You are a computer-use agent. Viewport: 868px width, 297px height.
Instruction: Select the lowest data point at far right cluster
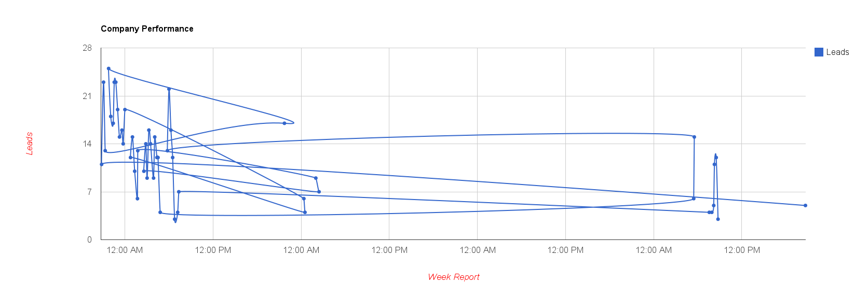(718, 219)
